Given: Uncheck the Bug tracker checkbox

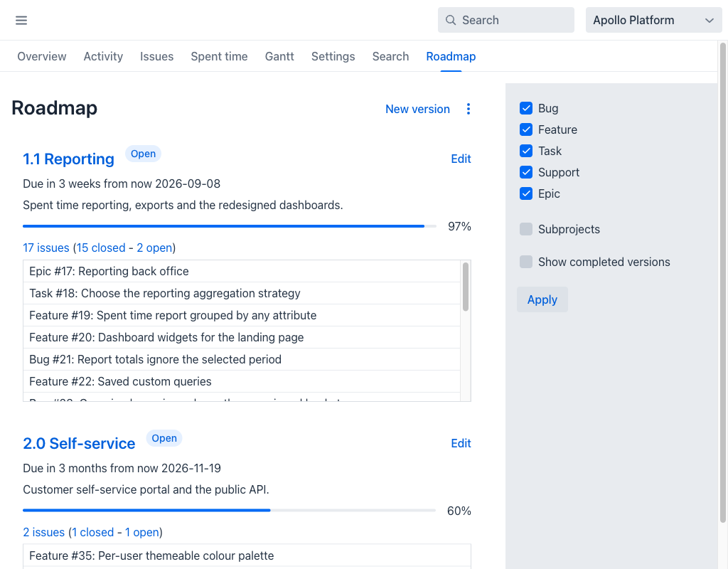Looking at the screenshot, I should pyautogui.click(x=526, y=108).
